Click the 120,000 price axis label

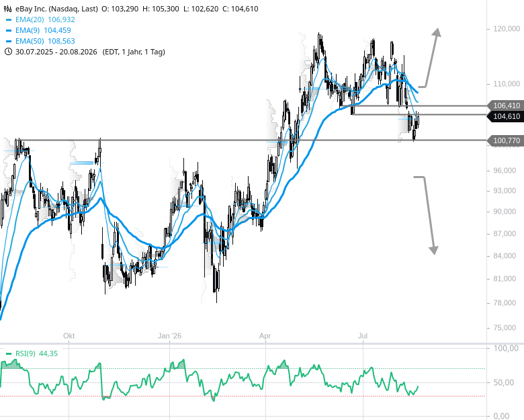[x=507, y=29]
